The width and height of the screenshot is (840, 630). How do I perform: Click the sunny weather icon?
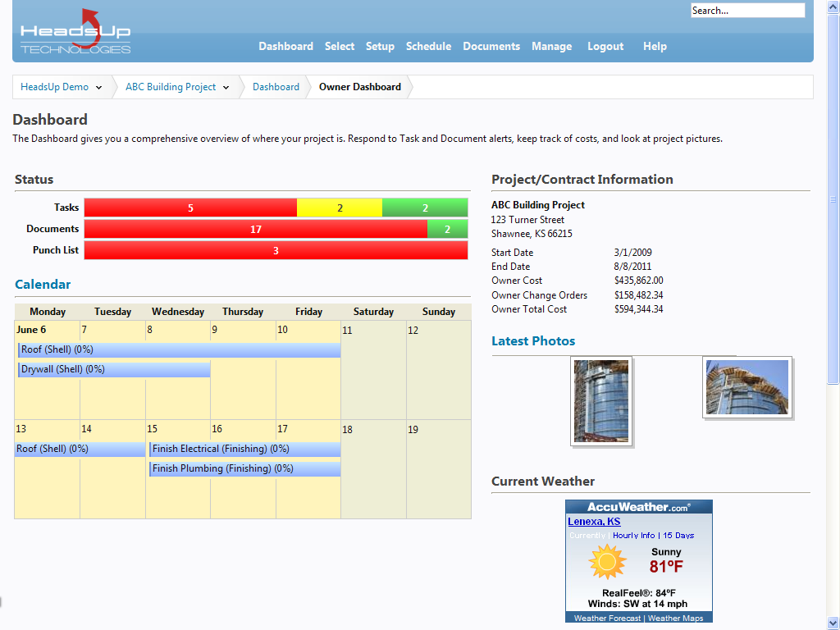coord(607,562)
